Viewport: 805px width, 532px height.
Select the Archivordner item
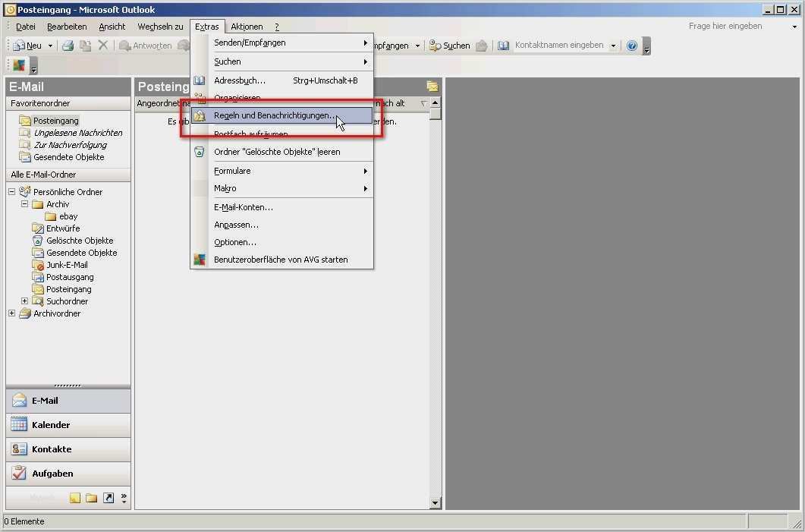coord(50,313)
